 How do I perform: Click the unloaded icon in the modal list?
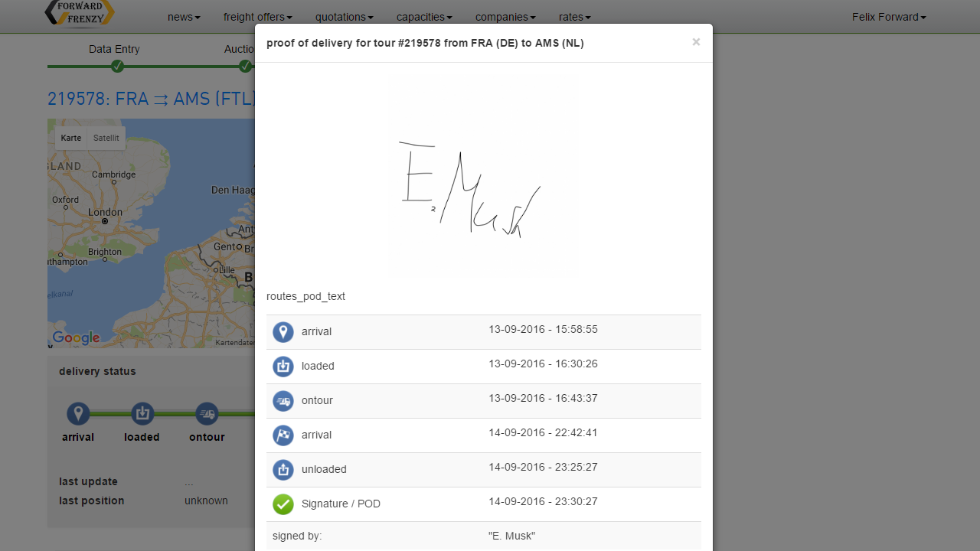click(283, 470)
